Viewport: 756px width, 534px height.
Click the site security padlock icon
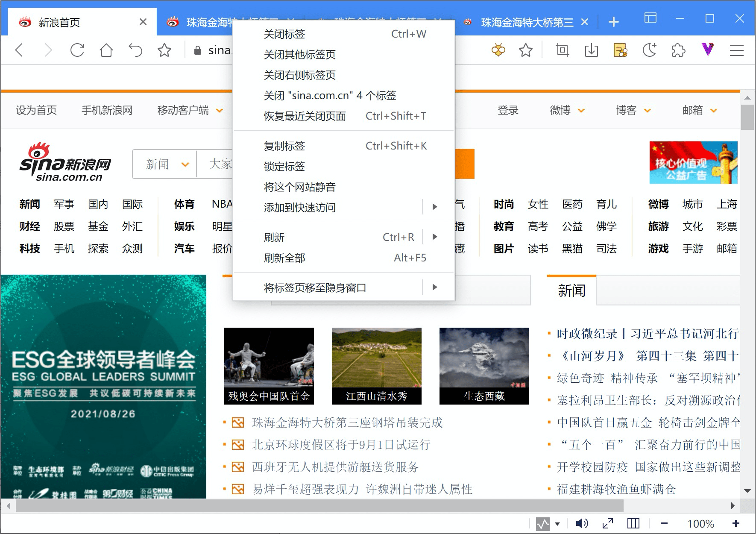coord(197,50)
